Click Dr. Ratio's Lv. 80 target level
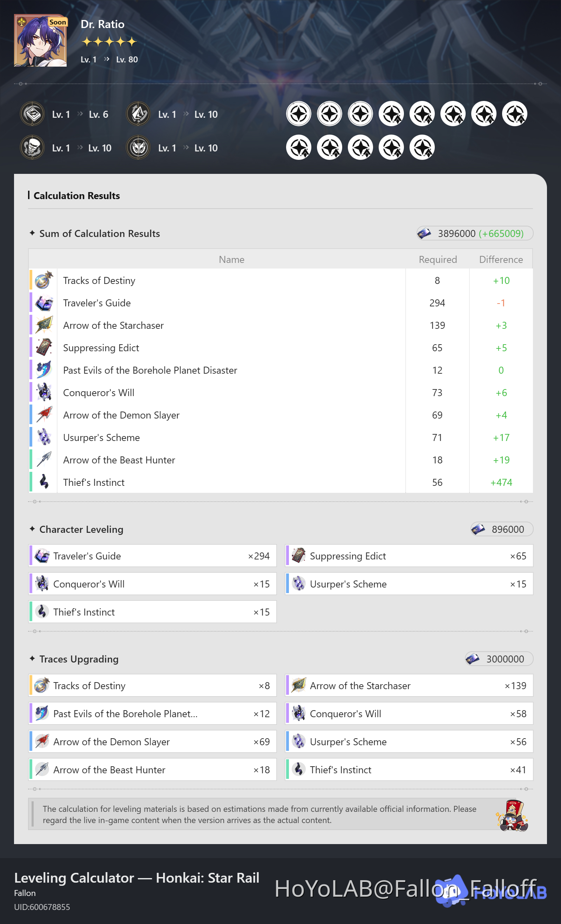 (x=127, y=60)
